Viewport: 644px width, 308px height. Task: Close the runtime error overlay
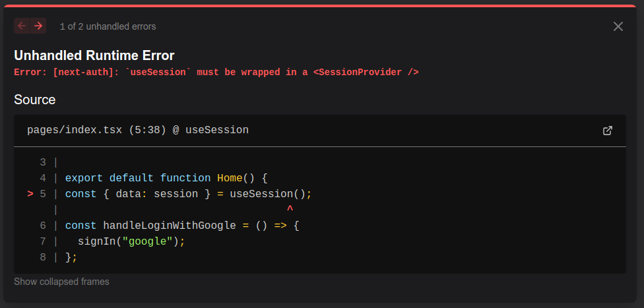pyautogui.click(x=618, y=26)
